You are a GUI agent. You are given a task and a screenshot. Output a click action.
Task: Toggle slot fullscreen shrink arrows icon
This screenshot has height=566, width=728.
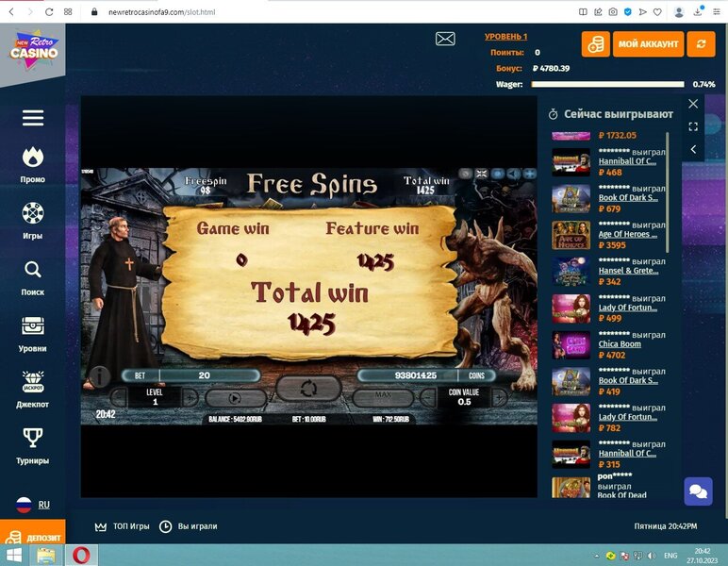[482, 174]
